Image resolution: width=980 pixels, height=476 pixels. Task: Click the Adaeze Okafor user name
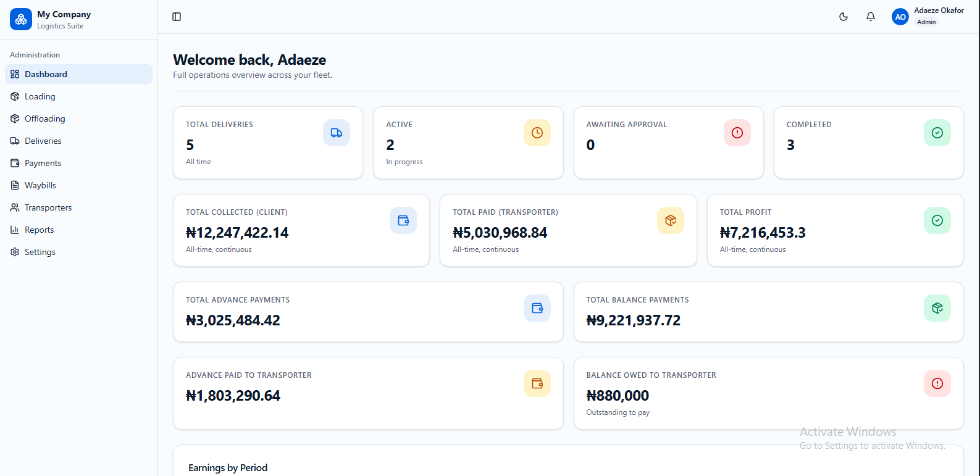[939, 10]
